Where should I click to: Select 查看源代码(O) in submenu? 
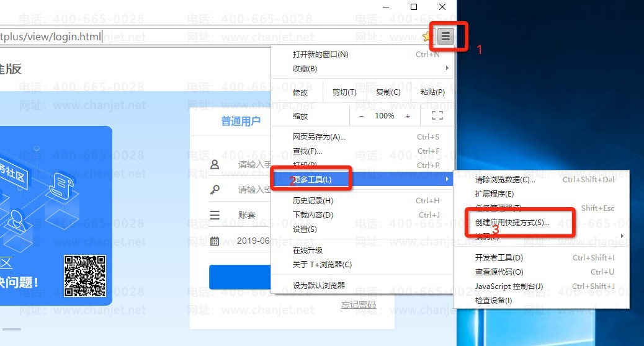coord(542,272)
